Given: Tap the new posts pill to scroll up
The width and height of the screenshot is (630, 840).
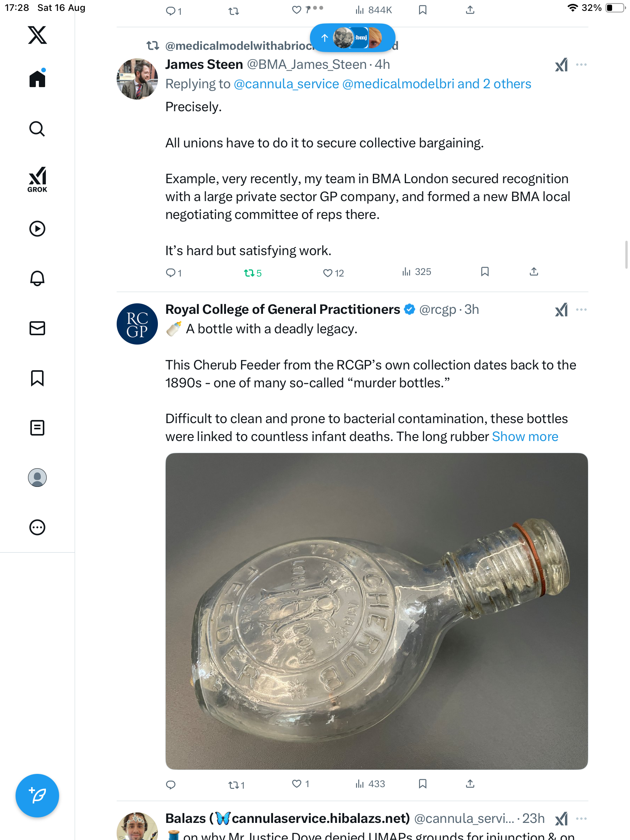Looking at the screenshot, I should pyautogui.click(x=352, y=38).
